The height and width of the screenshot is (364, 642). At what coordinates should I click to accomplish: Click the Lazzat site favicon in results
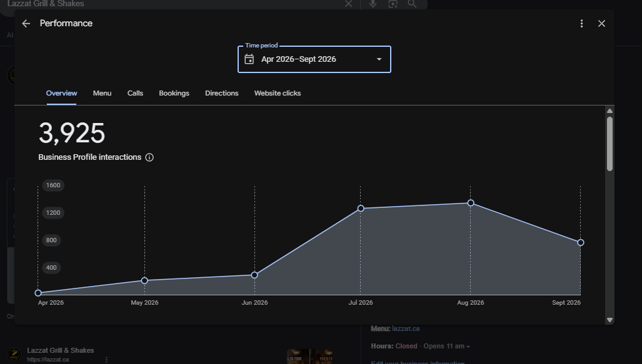click(x=14, y=355)
